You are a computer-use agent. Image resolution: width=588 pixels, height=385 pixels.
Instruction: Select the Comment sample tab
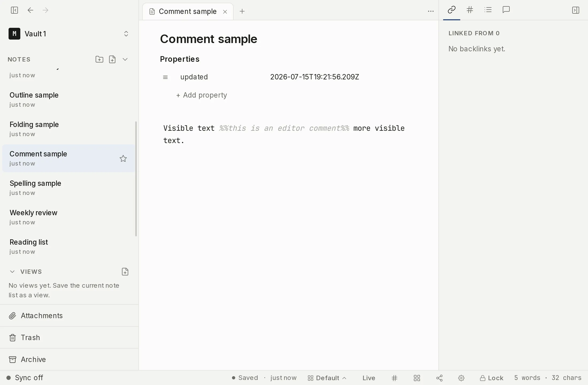tap(188, 11)
